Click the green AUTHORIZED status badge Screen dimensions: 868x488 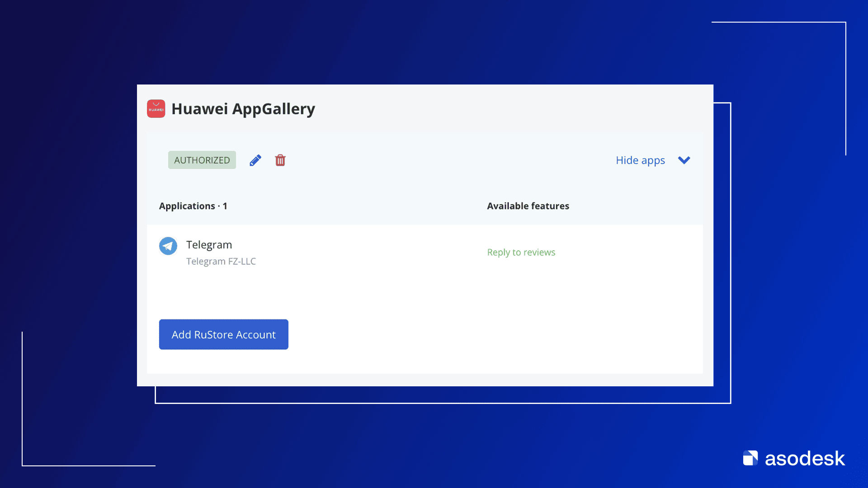click(x=202, y=160)
